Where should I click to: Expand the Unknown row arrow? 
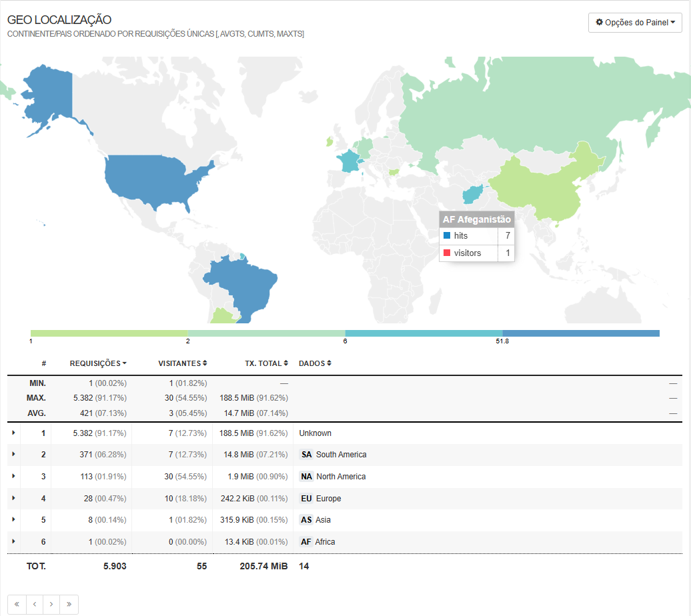pos(14,433)
